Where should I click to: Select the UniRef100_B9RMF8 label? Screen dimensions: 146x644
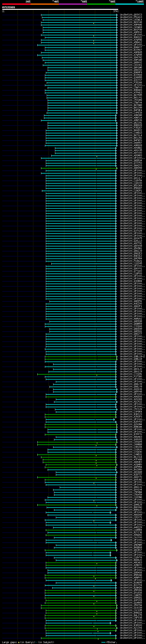(131, 72)
